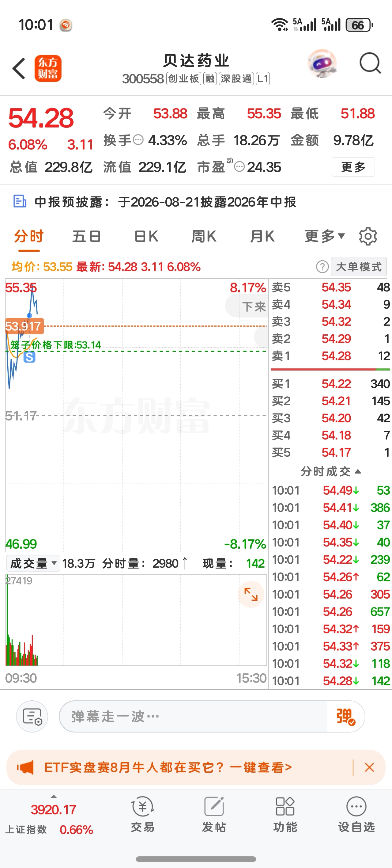The height and width of the screenshot is (868, 392).
Task: Expand the volume chart to fullscreen
Action: click(251, 594)
